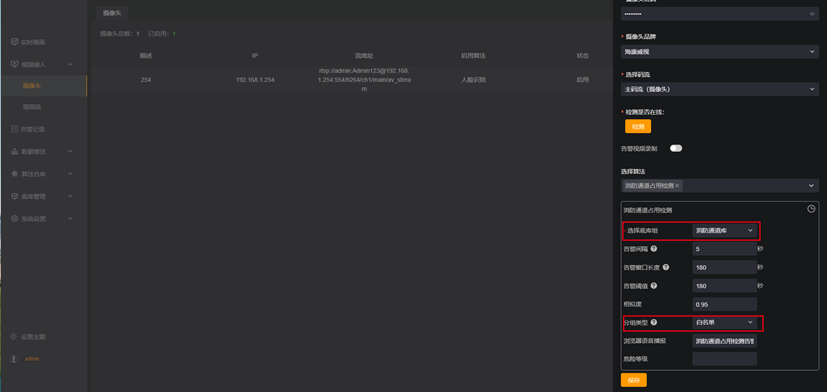Click the 启用 status cell
The height and width of the screenshot is (392, 827).
(x=582, y=80)
